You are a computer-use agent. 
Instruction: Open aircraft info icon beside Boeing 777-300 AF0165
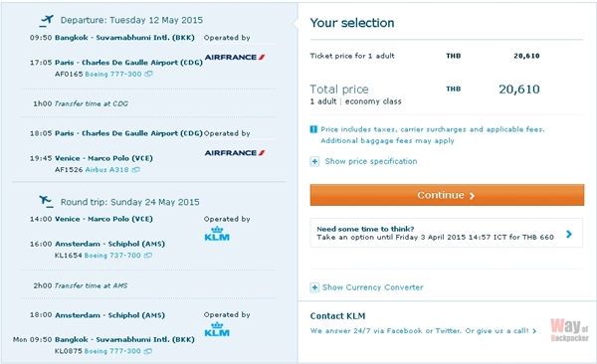[x=148, y=74]
